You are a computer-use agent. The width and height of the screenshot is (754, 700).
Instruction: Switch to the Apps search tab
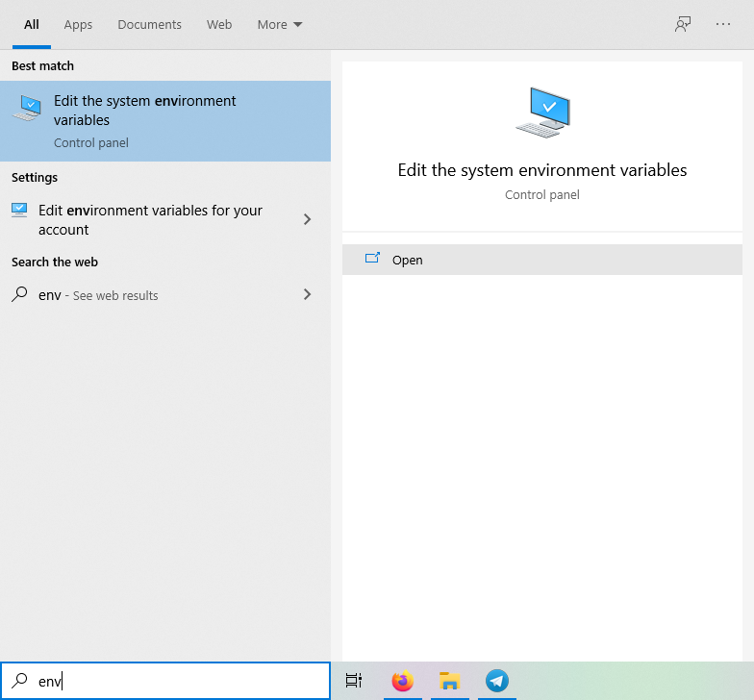[x=78, y=25]
